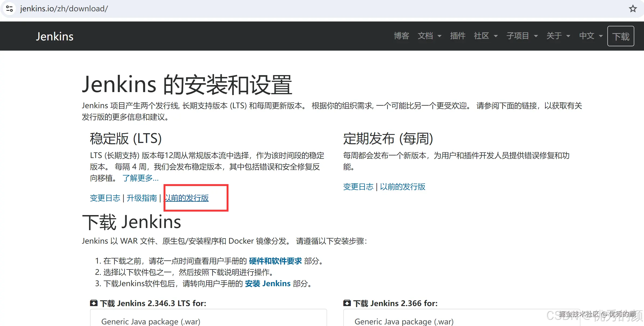Open weekly release 以前的发行版 link

pyautogui.click(x=403, y=187)
